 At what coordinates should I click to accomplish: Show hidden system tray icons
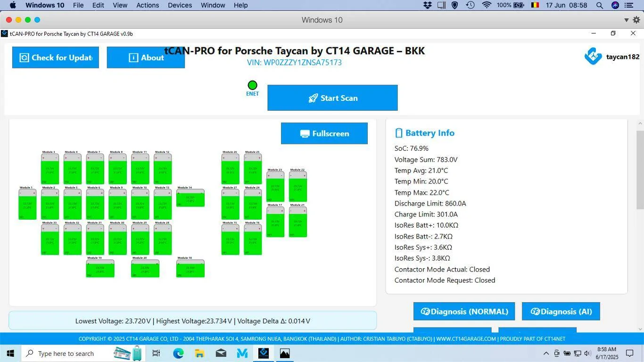click(546, 353)
